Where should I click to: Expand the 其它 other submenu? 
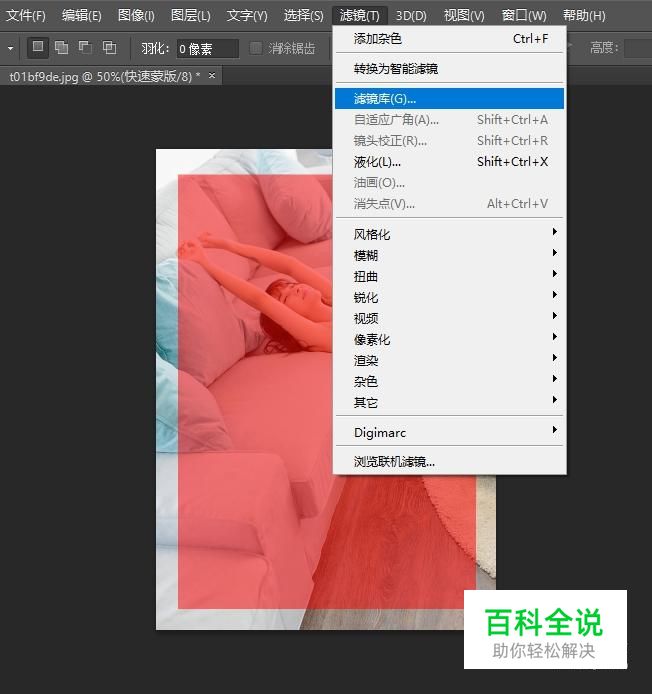coord(449,402)
